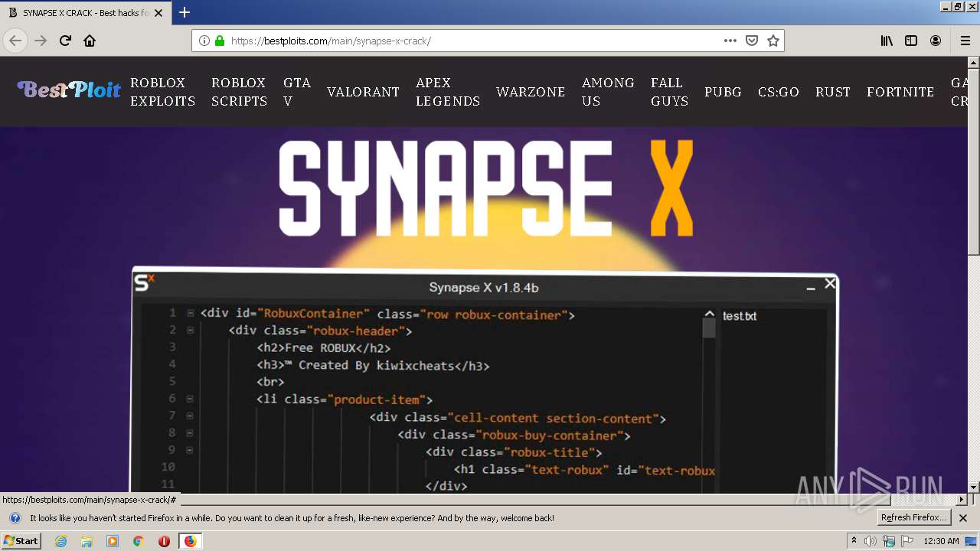This screenshot has height=551, width=980.
Task: Go to RUST section
Action: click(x=833, y=92)
